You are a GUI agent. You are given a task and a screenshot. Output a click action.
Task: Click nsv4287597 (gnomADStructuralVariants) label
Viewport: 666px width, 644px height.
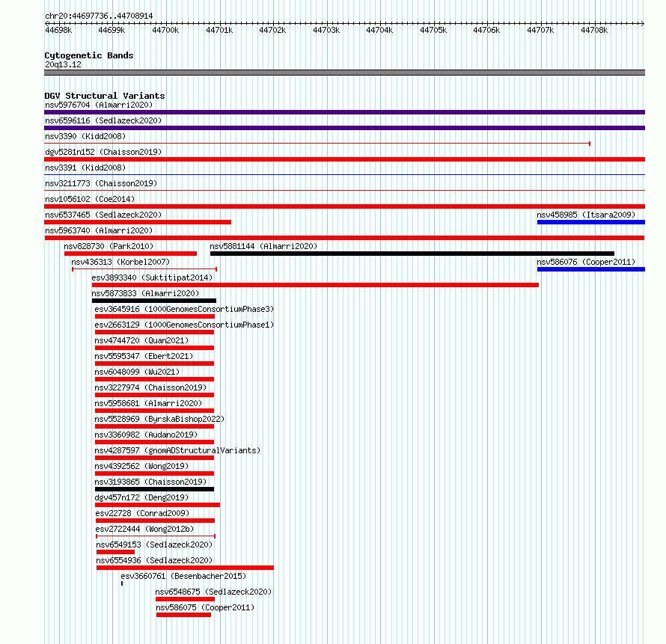177,450
